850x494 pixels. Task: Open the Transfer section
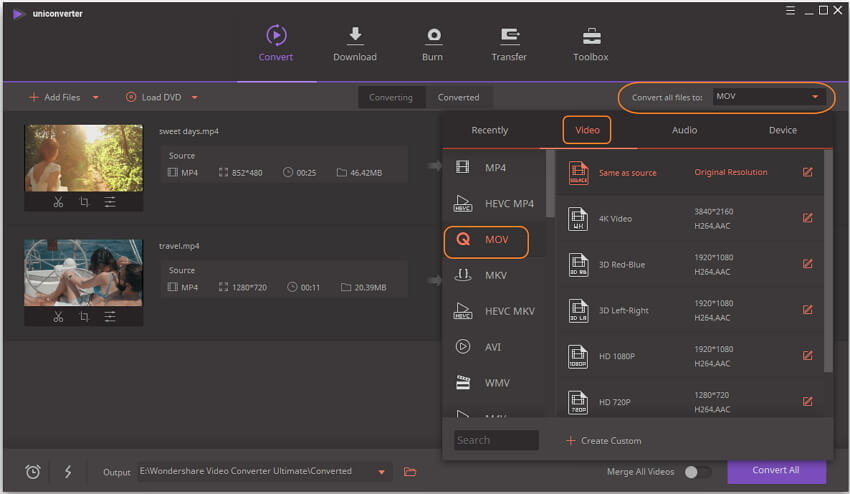(x=509, y=44)
